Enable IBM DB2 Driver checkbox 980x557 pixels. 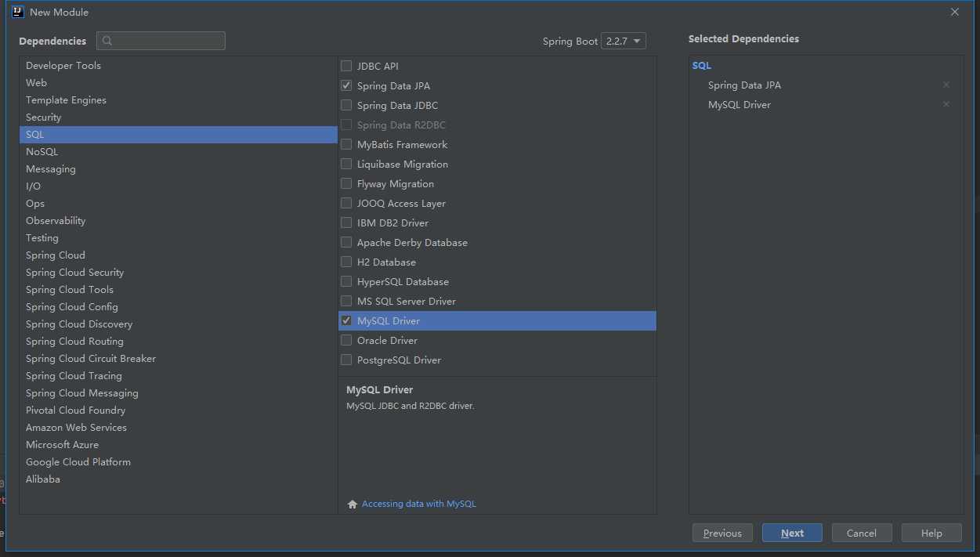[346, 222]
